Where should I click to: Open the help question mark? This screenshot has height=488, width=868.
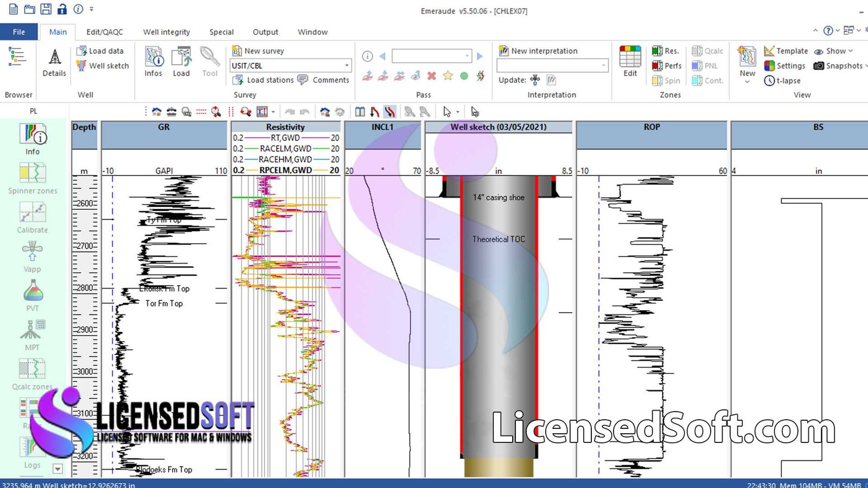pos(828,30)
